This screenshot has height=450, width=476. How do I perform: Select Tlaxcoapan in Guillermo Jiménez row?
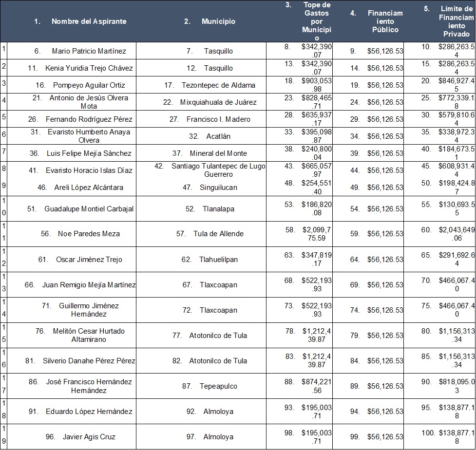pyautogui.click(x=218, y=310)
